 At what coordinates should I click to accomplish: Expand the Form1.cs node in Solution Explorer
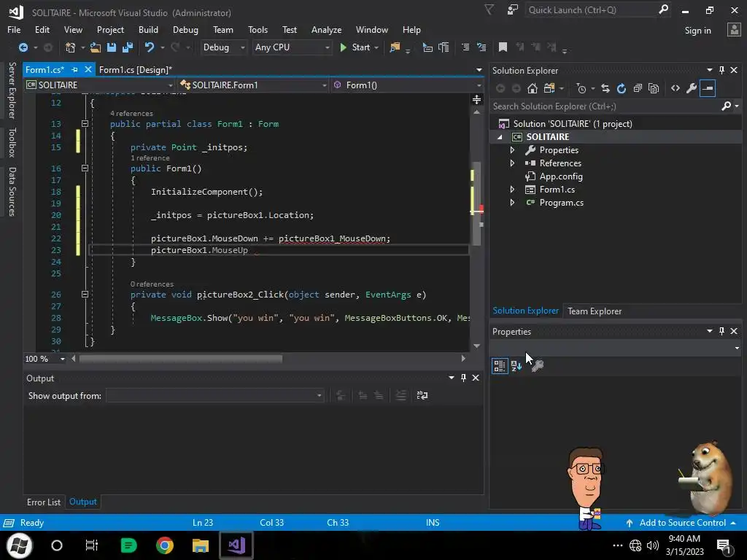(513, 190)
